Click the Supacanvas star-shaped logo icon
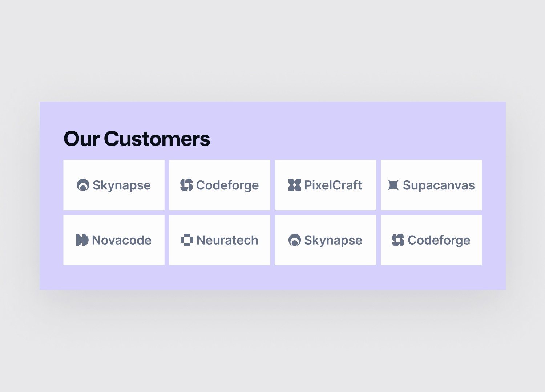The height and width of the screenshot is (392, 545). pos(393,185)
